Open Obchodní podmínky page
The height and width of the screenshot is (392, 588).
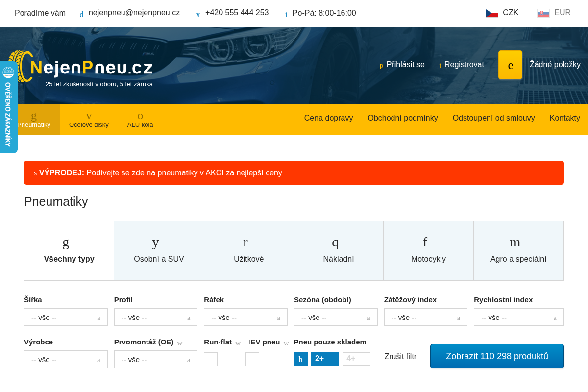403,118
